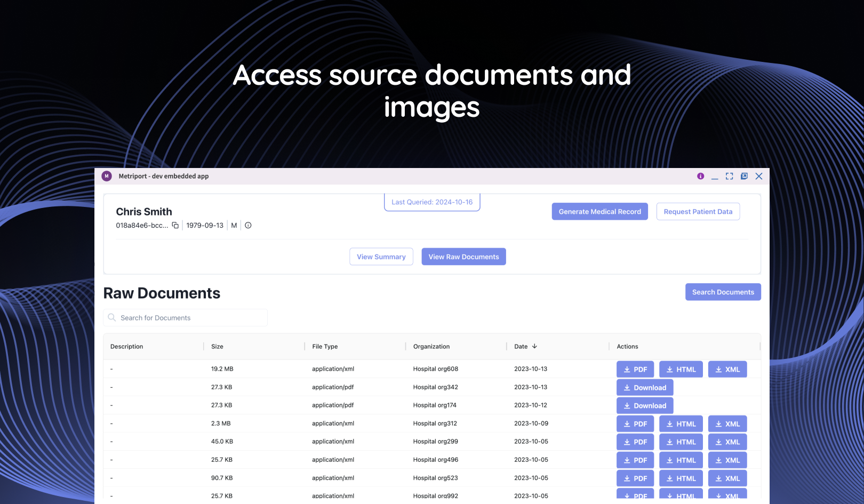
Task: Download PDF for Hospital org299
Action: point(635,442)
